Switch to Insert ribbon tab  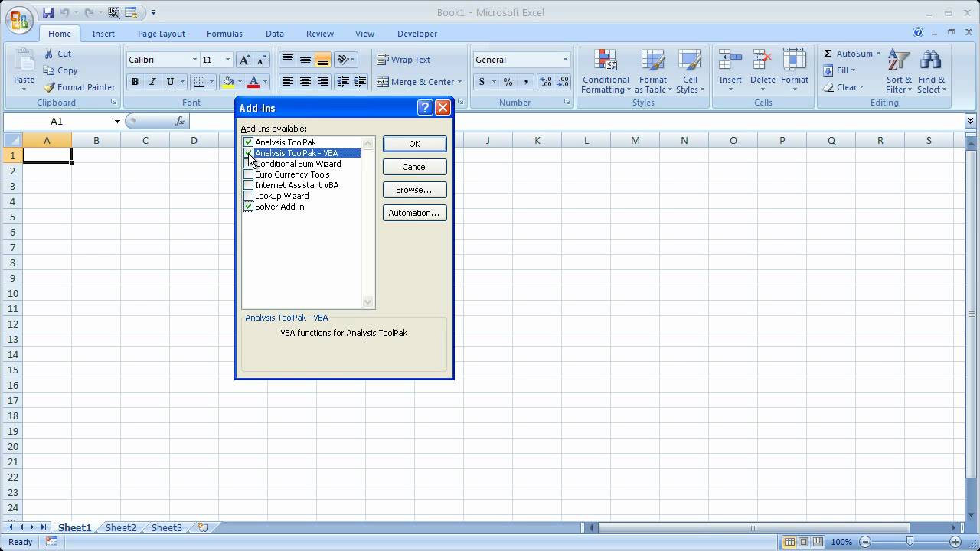(x=103, y=34)
